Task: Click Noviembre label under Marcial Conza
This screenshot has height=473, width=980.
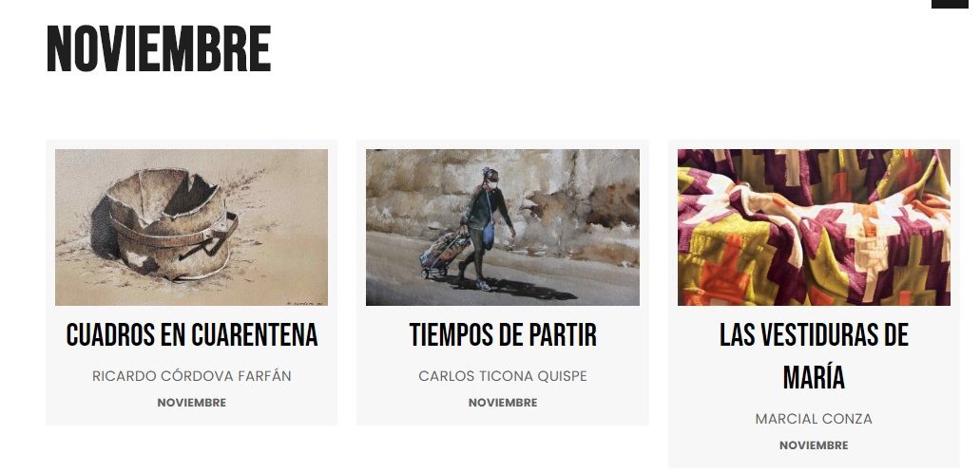Action: 814,445
